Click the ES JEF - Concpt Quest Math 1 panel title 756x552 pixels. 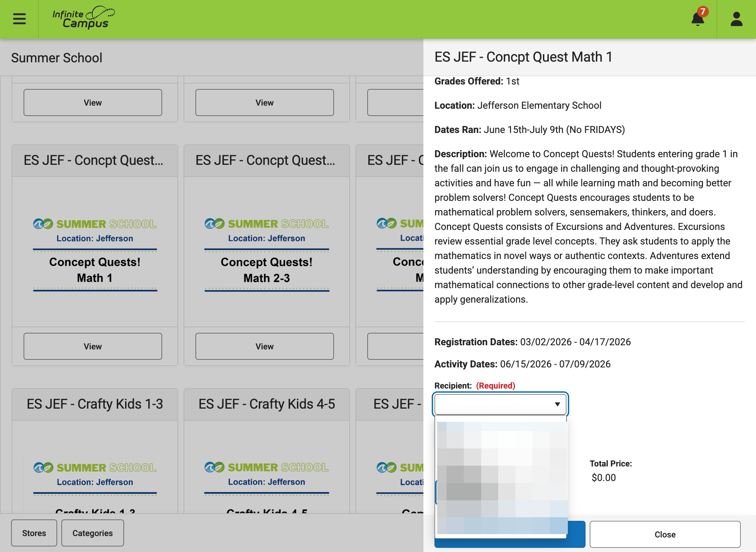click(524, 57)
